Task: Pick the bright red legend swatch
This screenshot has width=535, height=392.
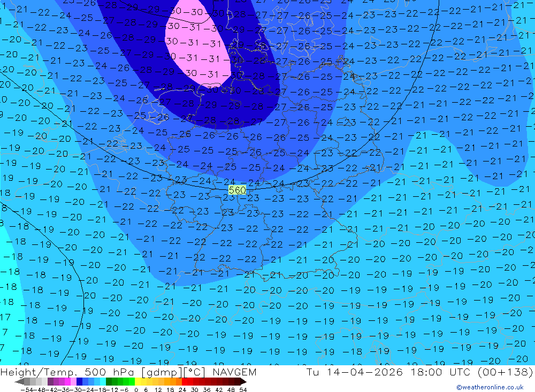Action: (x=185, y=381)
